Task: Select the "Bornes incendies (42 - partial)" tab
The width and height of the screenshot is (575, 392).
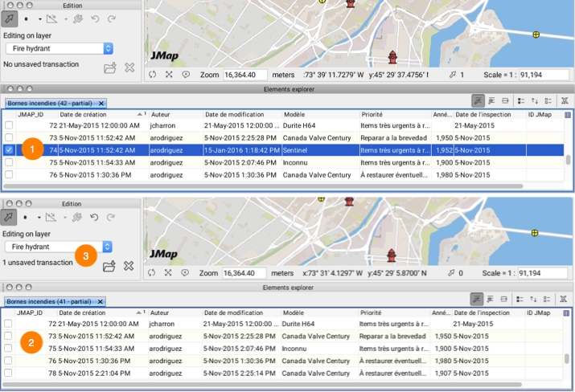Action: 50,103
